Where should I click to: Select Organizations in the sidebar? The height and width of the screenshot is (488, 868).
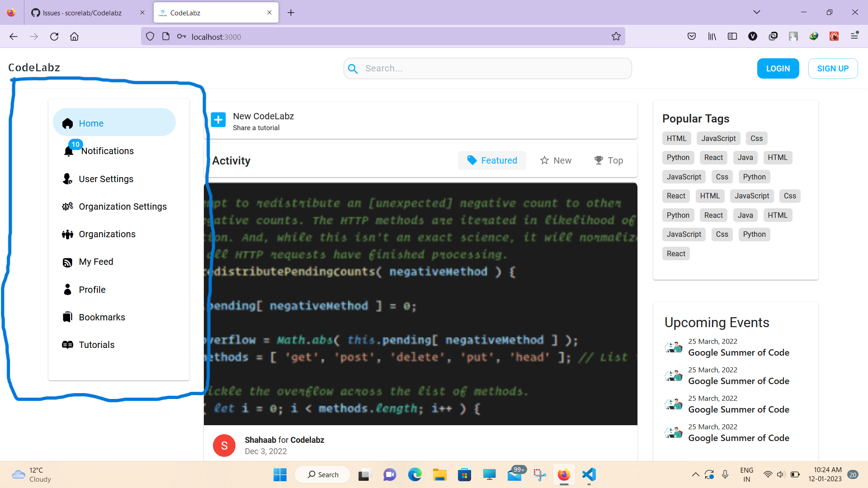coord(107,234)
